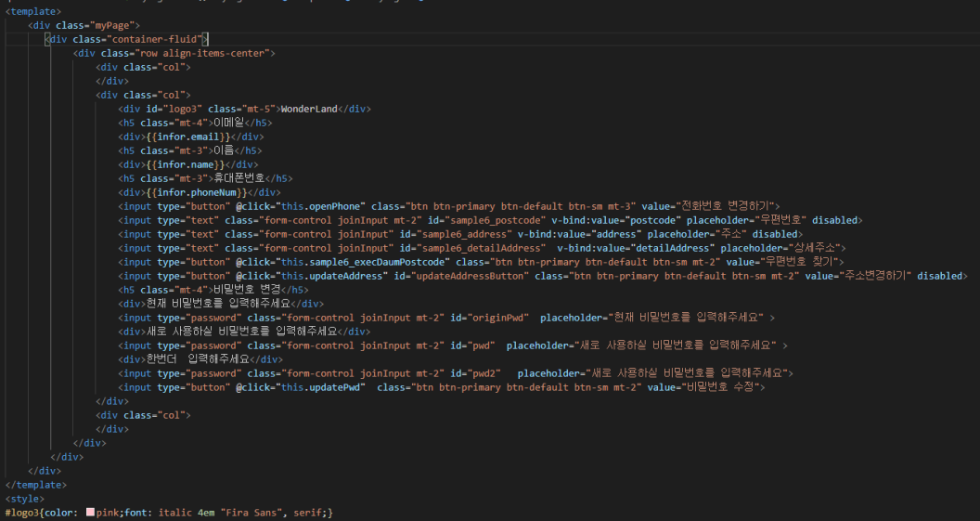Click the v-bind:value="detailAddress" attribute
Screen dimensions: 980x521
636,248
